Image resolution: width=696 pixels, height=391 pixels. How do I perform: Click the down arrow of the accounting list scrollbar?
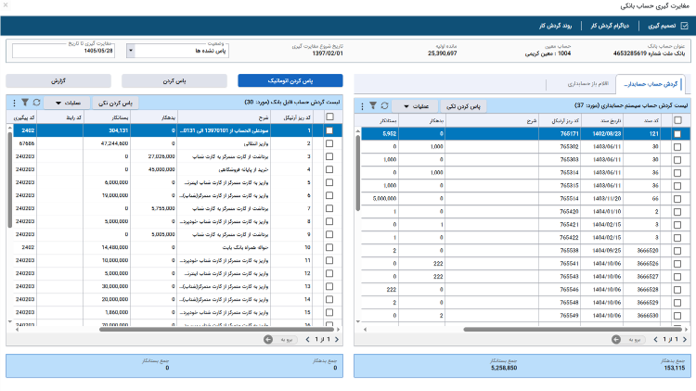[358, 321]
